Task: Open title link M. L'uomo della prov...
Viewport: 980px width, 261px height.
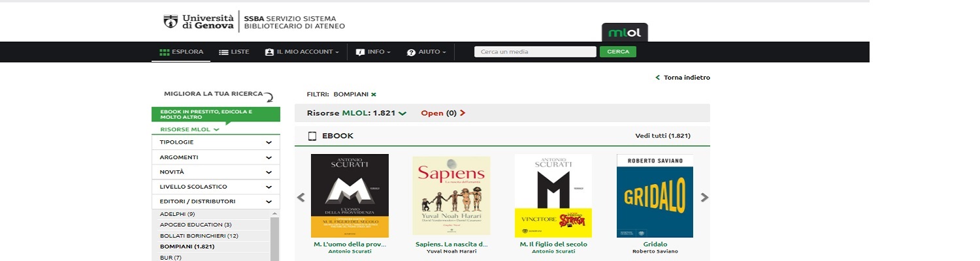Action: coord(350,245)
